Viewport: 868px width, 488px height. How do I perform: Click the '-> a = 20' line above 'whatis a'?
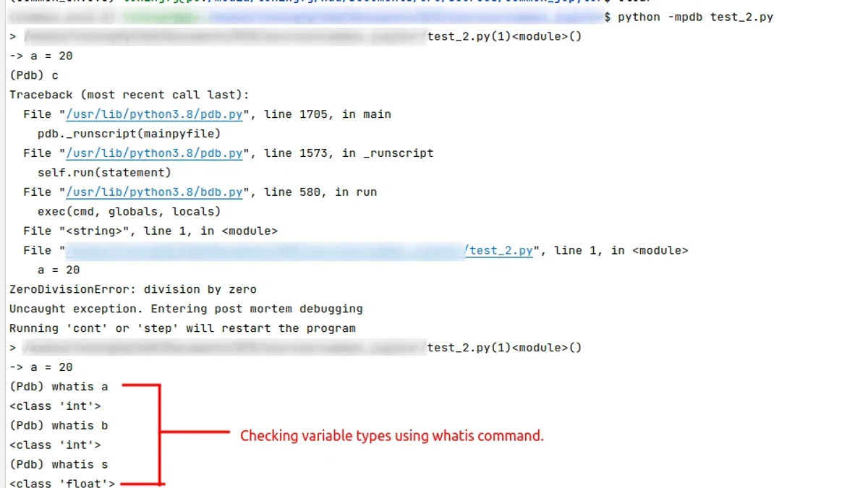point(41,368)
